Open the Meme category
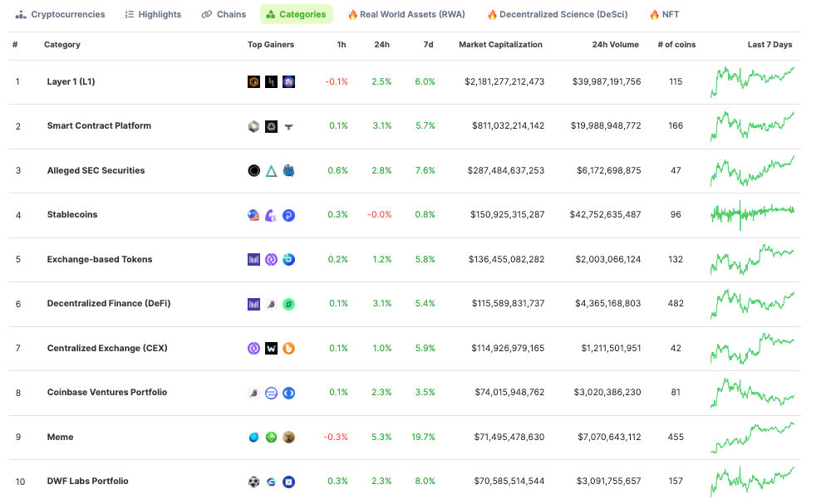This screenshot has height=504, width=826. click(61, 437)
